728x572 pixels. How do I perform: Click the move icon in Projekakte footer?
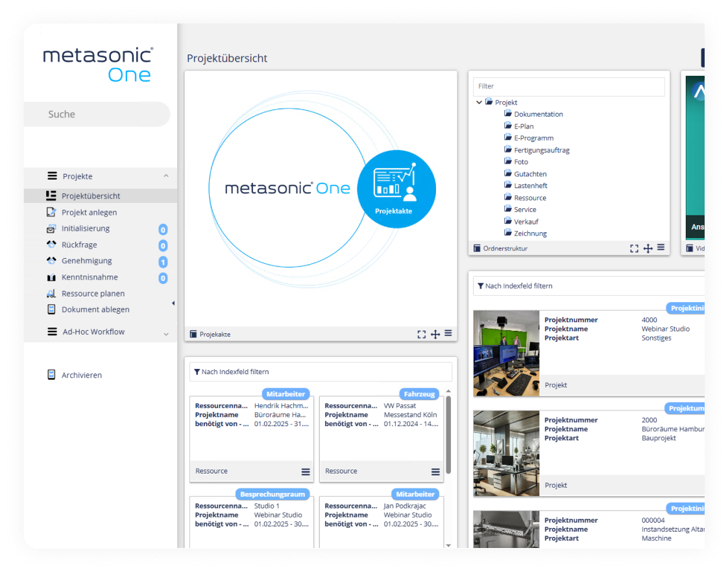pyautogui.click(x=435, y=335)
